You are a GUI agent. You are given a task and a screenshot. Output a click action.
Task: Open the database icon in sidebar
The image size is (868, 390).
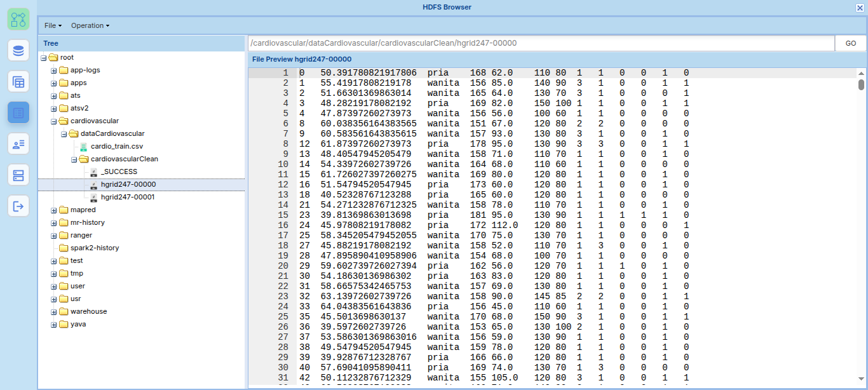(x=18, y=50)
